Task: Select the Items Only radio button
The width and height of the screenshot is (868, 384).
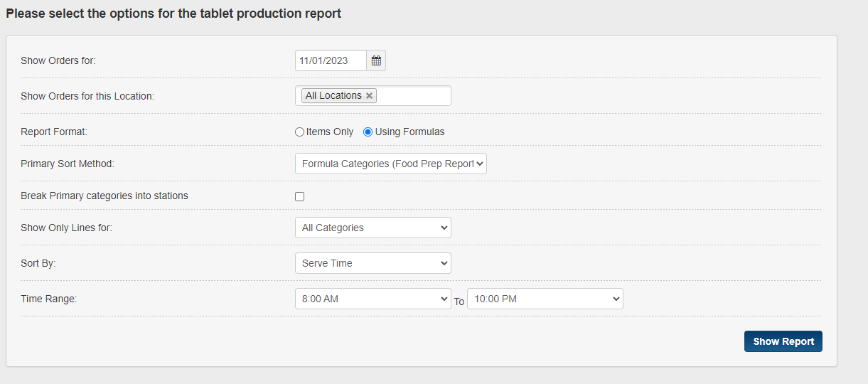Action: pos(299,132)
